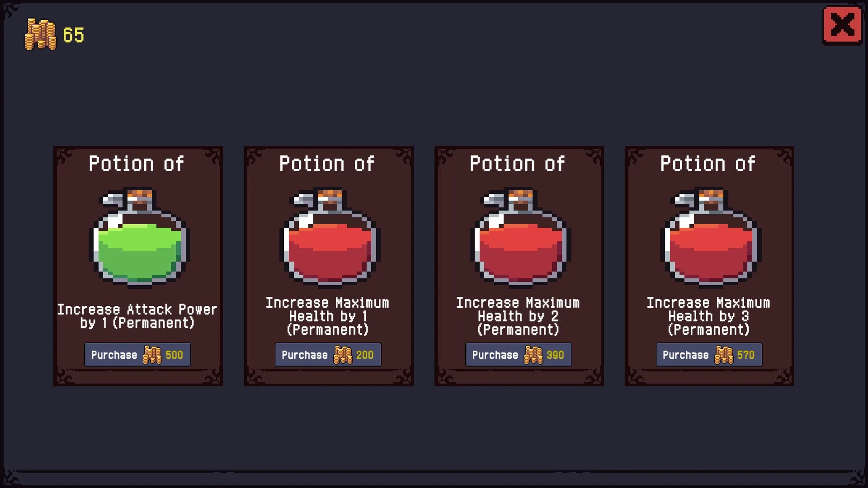The width and height of the screenshot is (868, 488).
Task: Click the 'Increase Maximum Health by 2' description
Action: tap(518, 316)
